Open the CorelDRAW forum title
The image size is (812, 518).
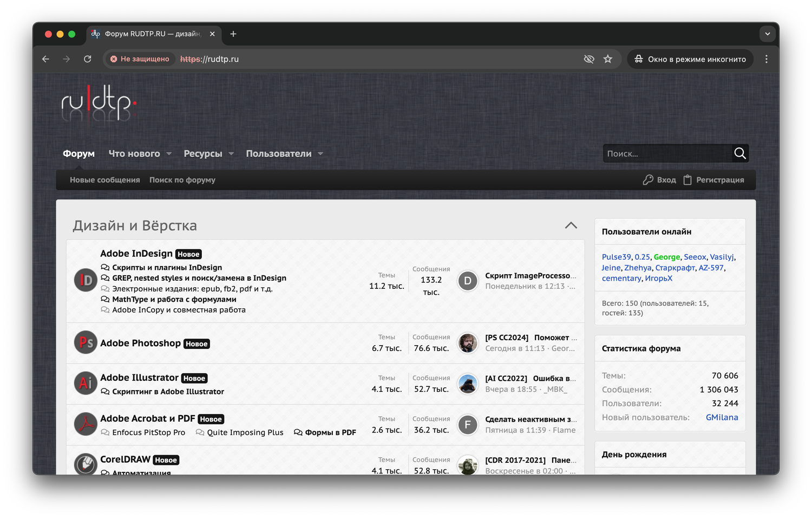tap(125, 459)
